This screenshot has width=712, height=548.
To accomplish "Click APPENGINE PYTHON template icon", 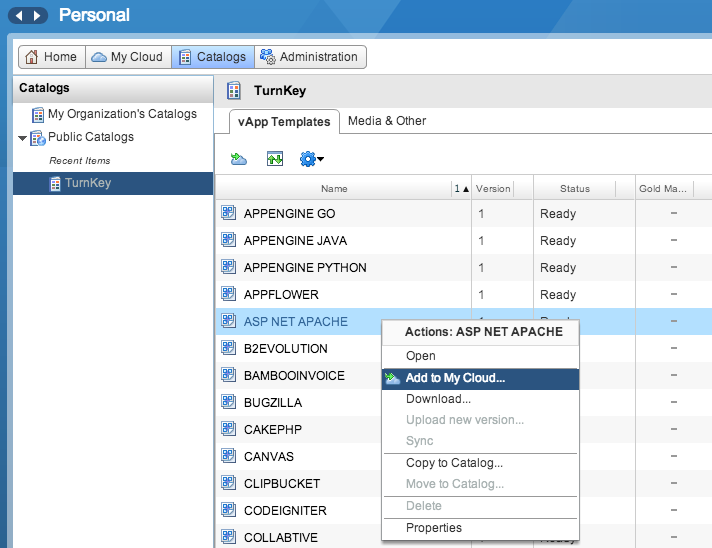I will pos(228,267).
